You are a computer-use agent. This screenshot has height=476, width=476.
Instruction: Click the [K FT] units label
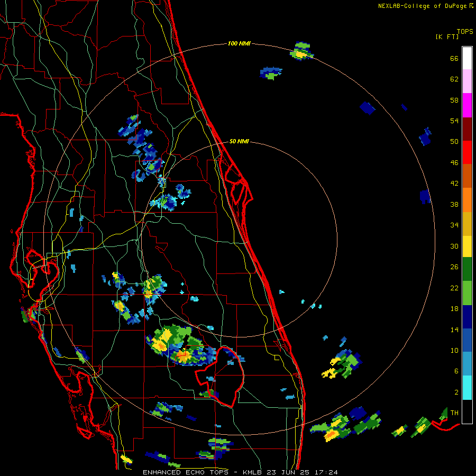coord(447,37)
